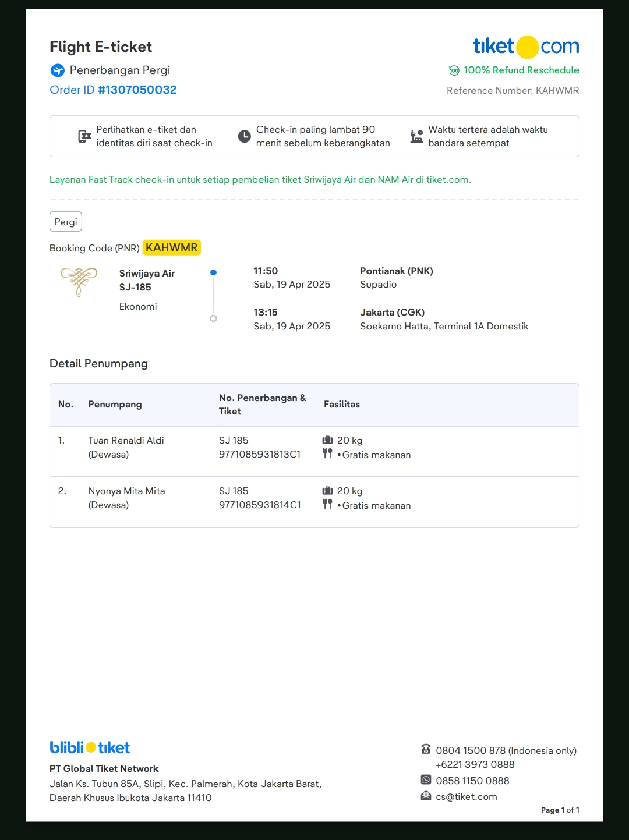Click the Jalan Ks. Tubun 85A address line
The width and height of the screenshot is (629, 840).
coord(186,784)
